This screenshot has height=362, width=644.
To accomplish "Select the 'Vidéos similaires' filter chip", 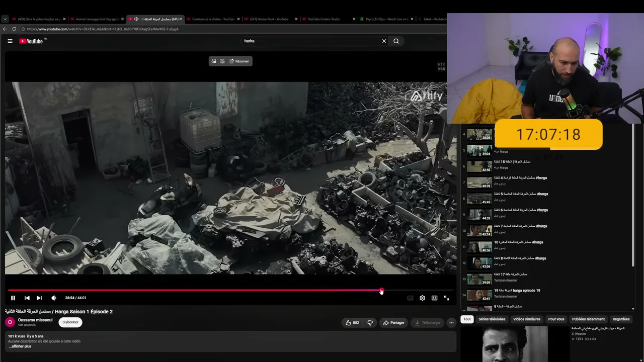I will coord(527,319).
